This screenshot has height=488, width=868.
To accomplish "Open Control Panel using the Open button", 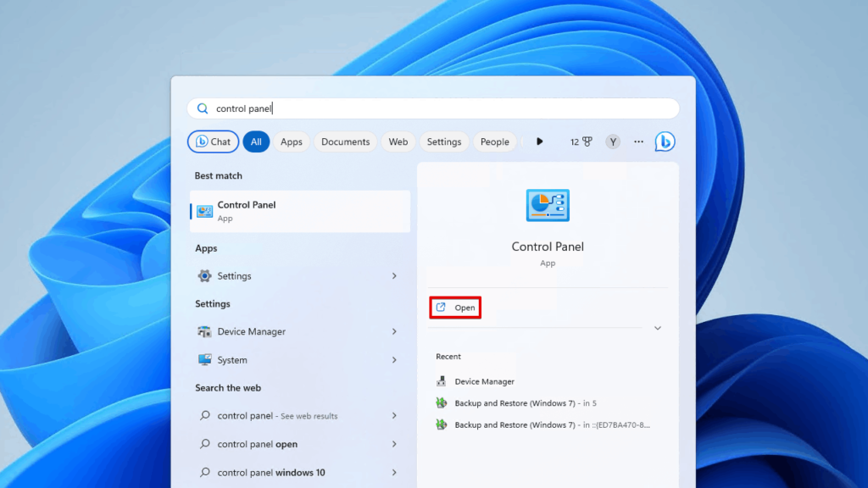I will (455, 308).
